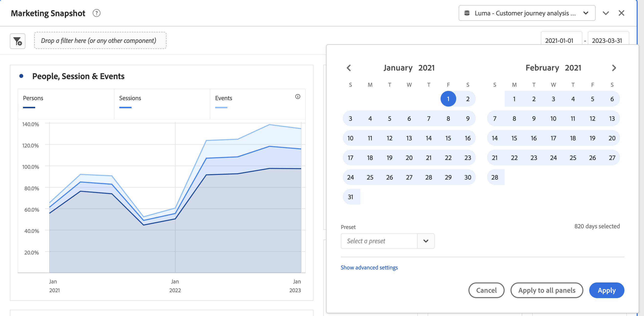Toggle the Persons series in legend
This screenshot has height=316, width=644.
coord(33,98)
